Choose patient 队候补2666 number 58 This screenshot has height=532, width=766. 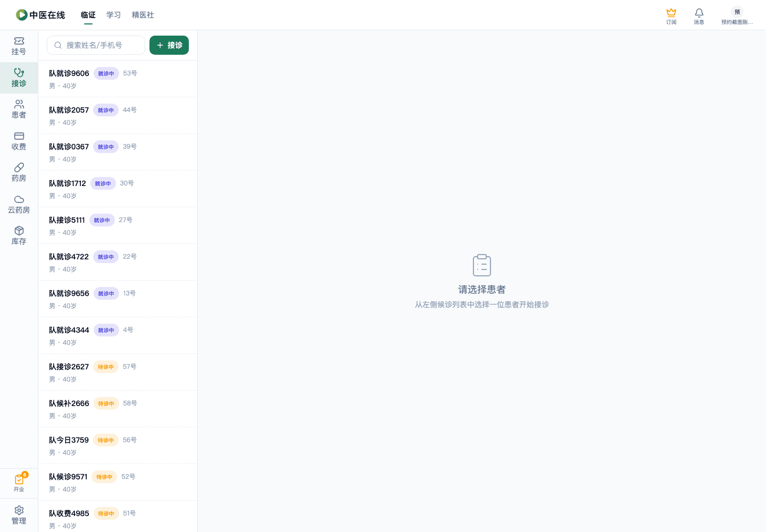click(118, 409)
